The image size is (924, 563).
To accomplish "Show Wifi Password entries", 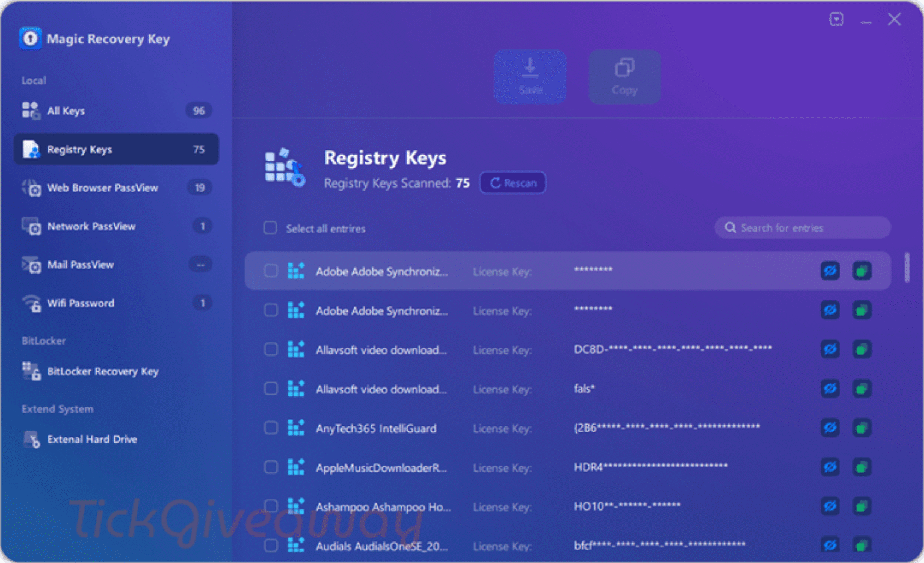I will (116, 303).
